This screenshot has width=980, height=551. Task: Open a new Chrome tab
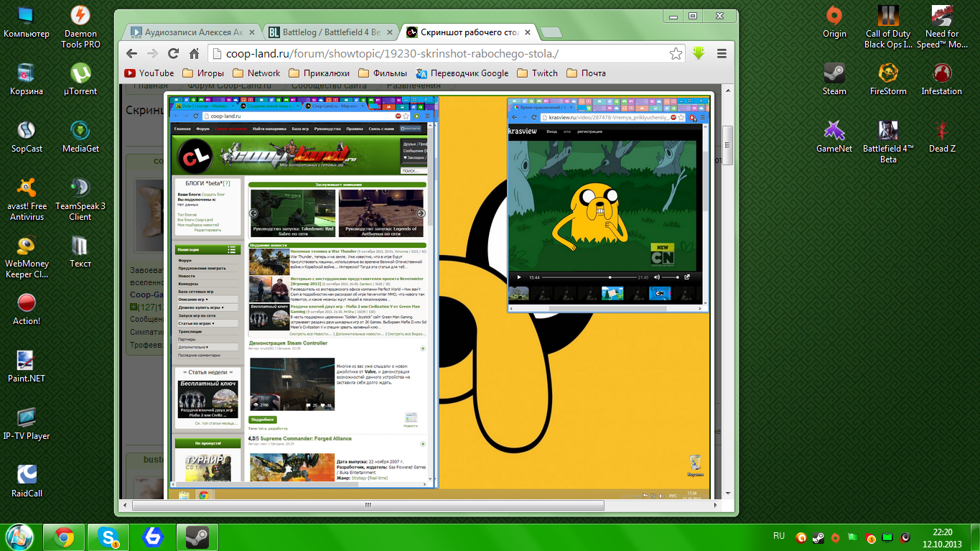coord(551,32)
